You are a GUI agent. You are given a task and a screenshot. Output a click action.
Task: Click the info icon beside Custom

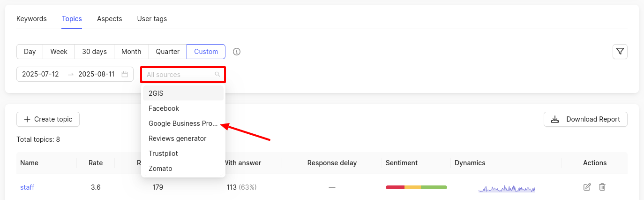(x=237, y=52)
